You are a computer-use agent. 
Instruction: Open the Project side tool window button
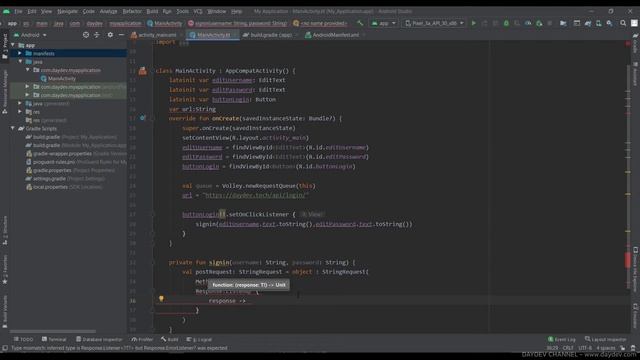pos(4,45)
